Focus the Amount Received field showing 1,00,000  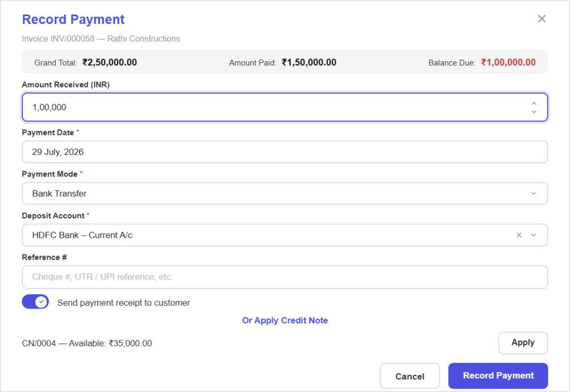coord(284,107)
